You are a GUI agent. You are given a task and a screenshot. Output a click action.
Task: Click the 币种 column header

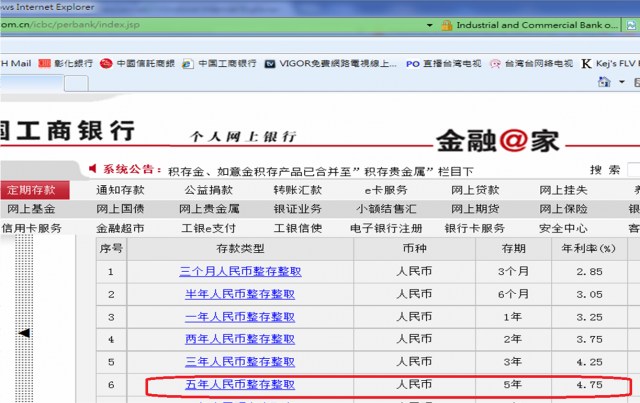point(415,248)
